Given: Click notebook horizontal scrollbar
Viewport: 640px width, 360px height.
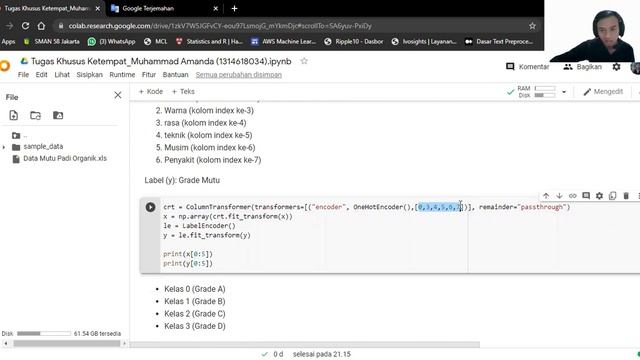Looking at the screenshot, I should pyautogui.click(x=304, y=344).
